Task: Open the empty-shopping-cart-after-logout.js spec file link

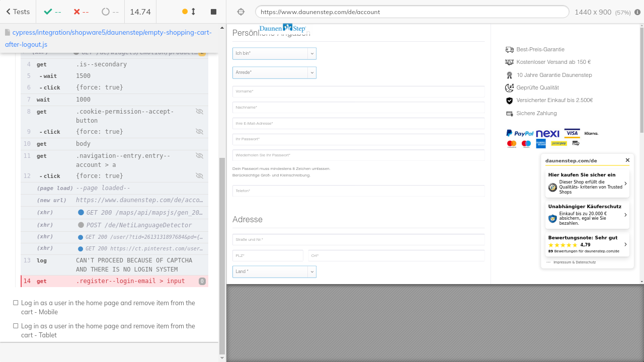Action: (x=108, y=38)
